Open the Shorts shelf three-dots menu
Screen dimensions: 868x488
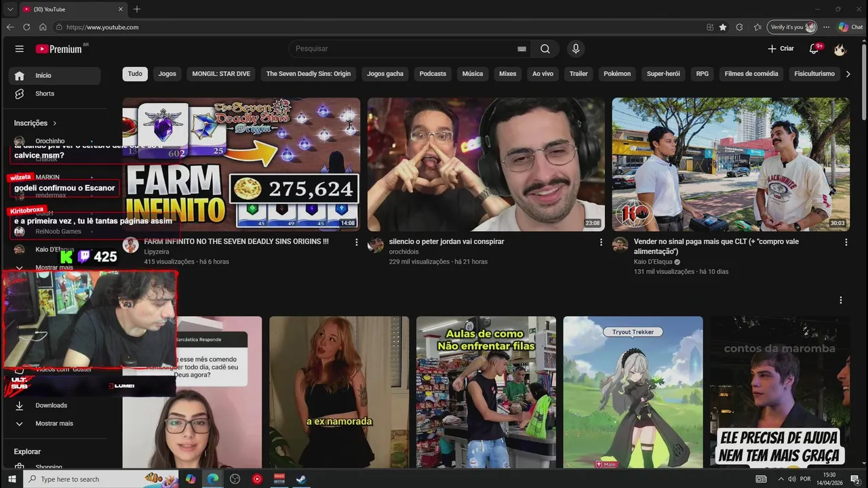point(841,300)
